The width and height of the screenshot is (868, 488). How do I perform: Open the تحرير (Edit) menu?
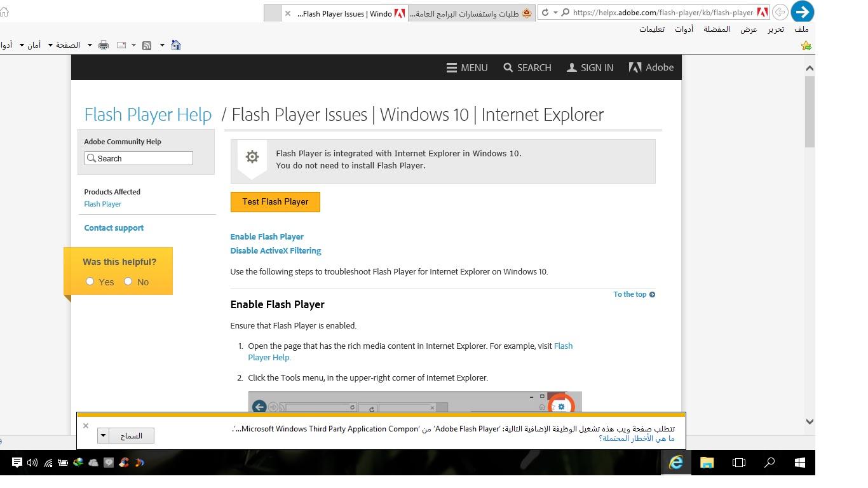(775, 29)
